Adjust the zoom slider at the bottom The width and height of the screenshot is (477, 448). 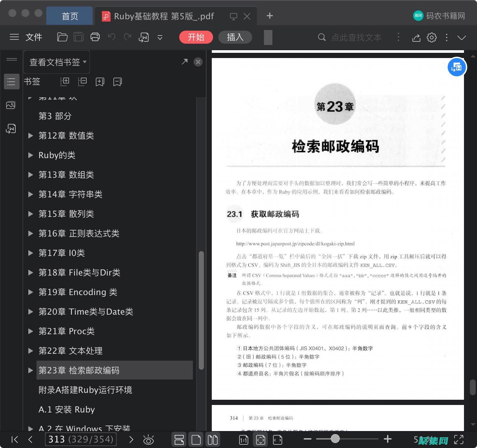pos(335,439)
